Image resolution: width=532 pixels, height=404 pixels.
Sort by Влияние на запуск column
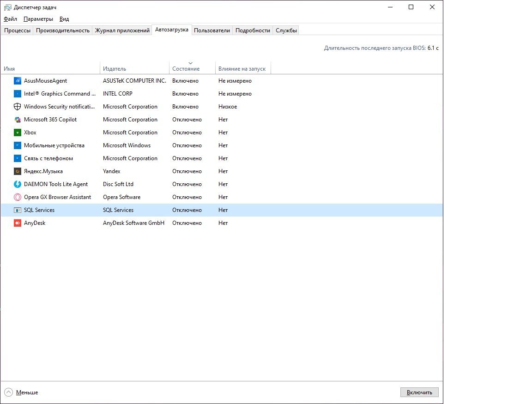point(242,69)
